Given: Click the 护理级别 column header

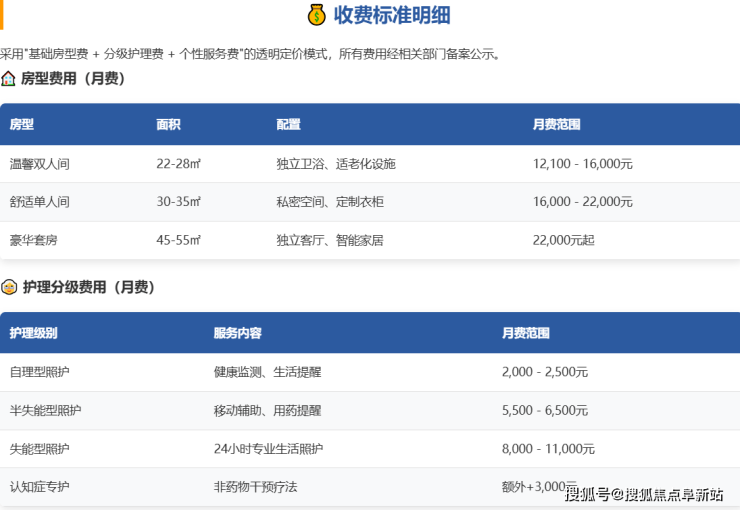Looking at the screenshot, I should (34, 333).
